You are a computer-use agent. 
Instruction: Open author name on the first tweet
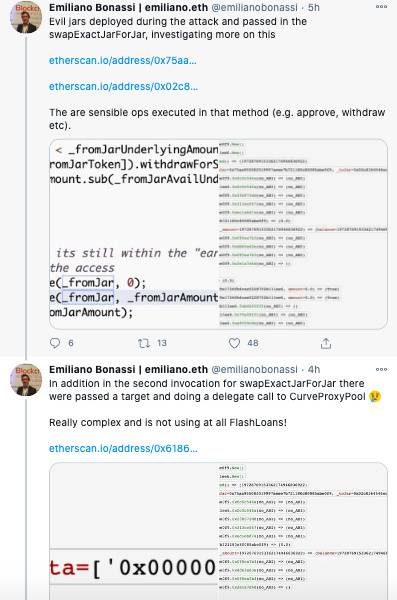[128, 7]
